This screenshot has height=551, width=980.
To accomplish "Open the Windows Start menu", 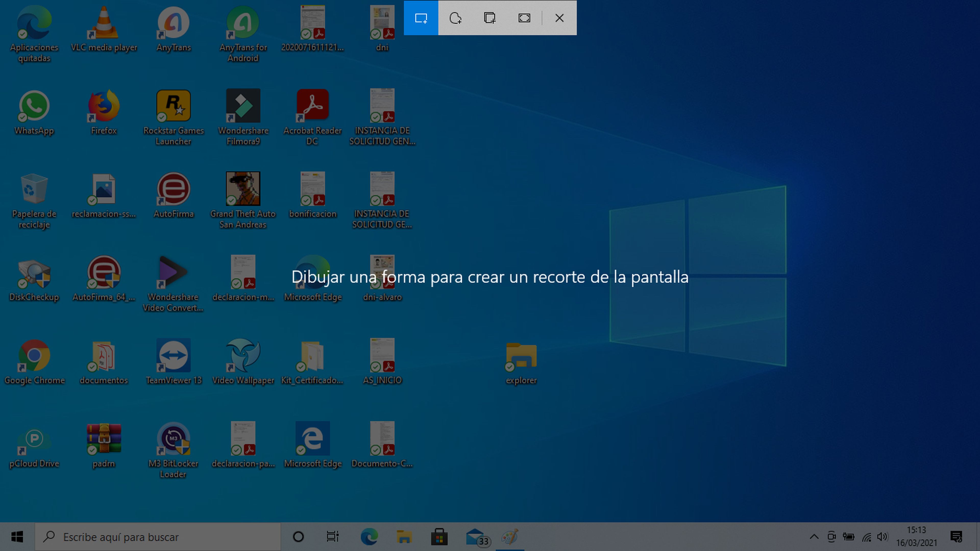I will (17, 537).
